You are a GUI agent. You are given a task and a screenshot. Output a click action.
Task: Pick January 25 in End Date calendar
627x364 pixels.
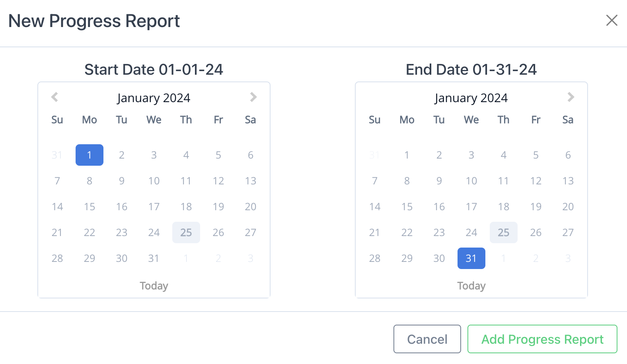click(504, 232)
